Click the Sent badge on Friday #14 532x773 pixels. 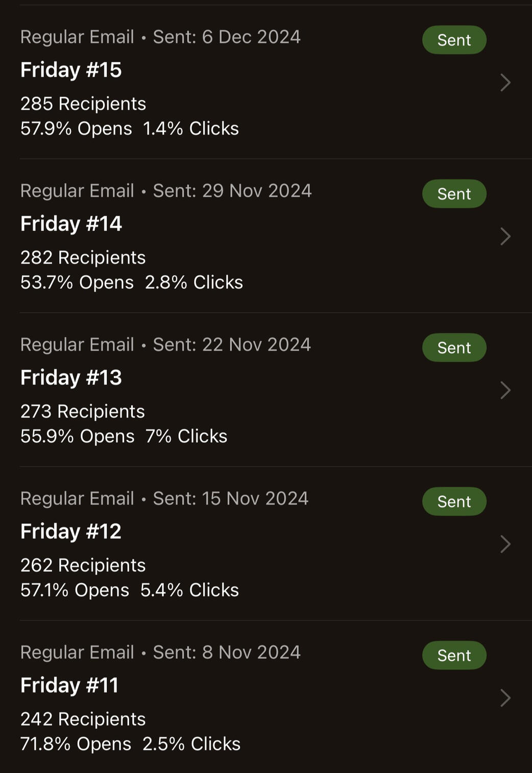point(454,194)
